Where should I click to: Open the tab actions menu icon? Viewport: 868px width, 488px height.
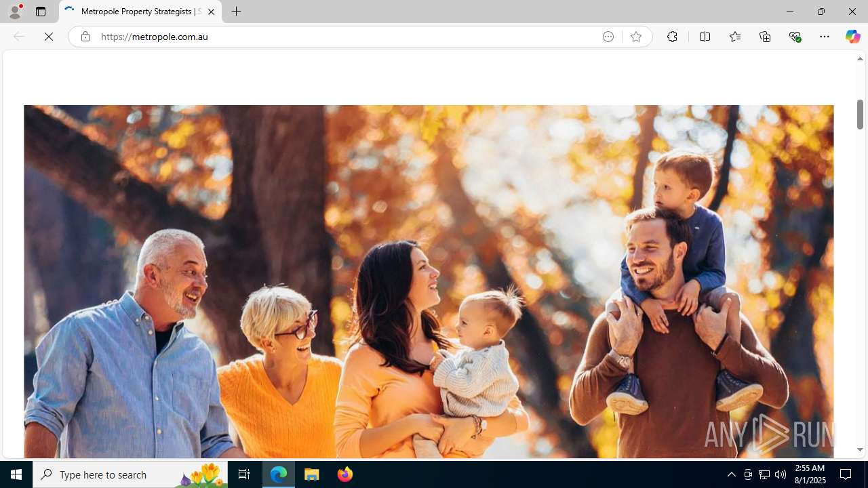point(41,12)
